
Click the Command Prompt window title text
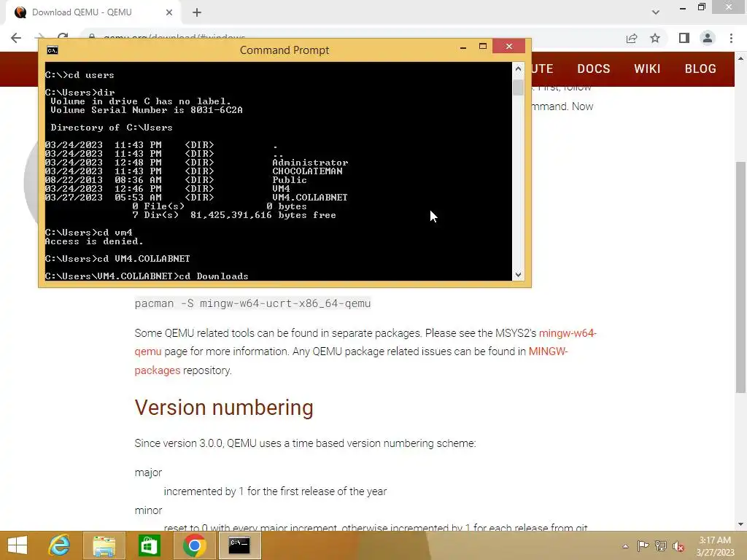tap(285, 50)
